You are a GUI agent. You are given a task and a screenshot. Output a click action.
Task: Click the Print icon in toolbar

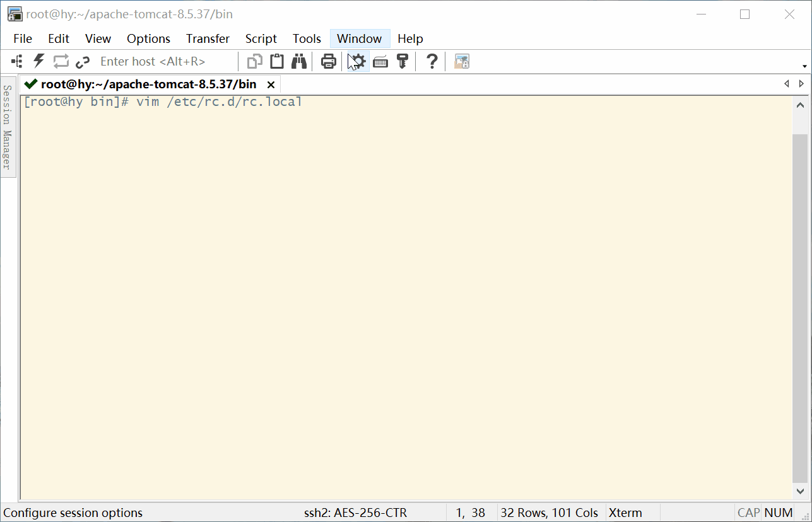328,61
